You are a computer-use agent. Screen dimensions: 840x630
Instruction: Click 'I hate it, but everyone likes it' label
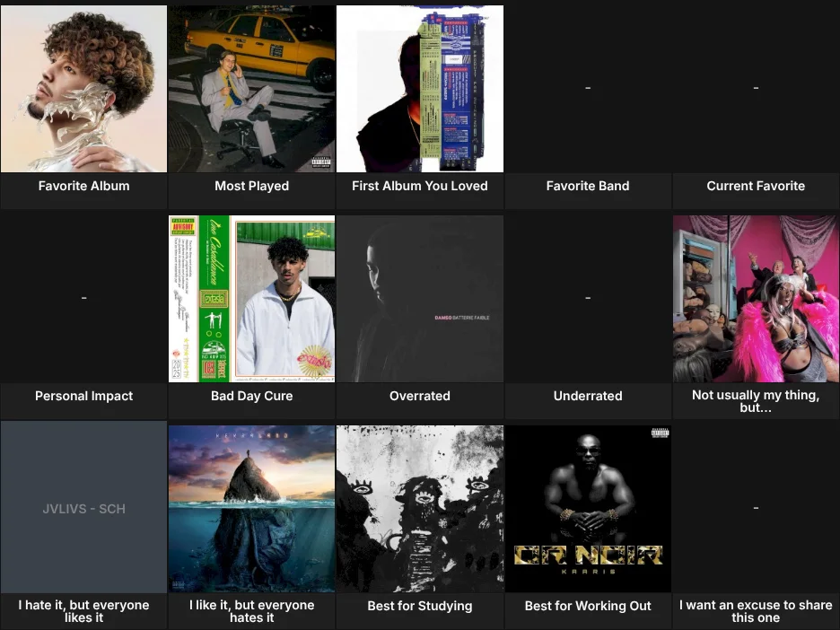(83, 611)
